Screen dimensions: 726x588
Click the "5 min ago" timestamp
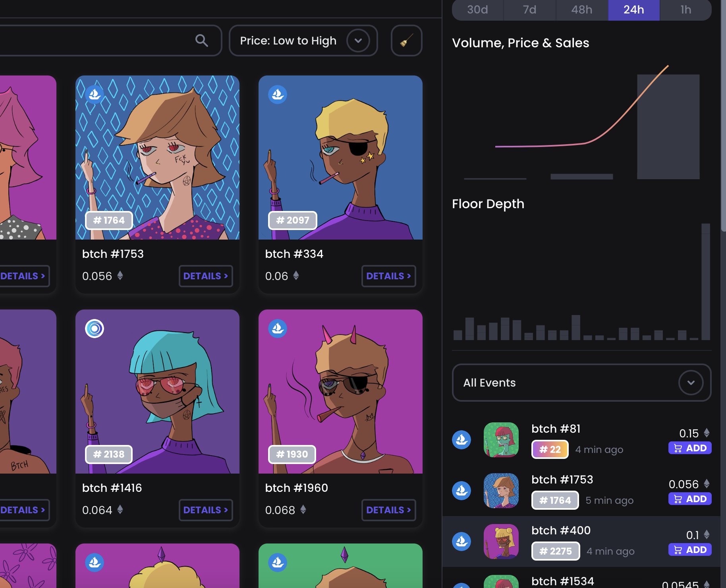(x=609, y=500)
